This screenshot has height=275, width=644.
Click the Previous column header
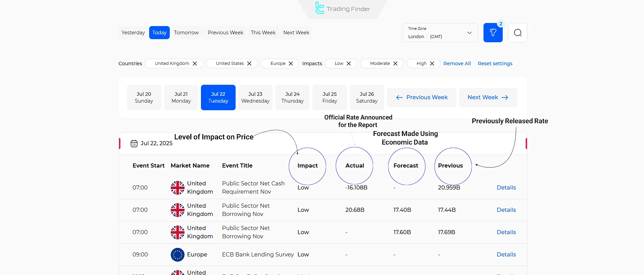pyautogui.click(x=450, y=165)
